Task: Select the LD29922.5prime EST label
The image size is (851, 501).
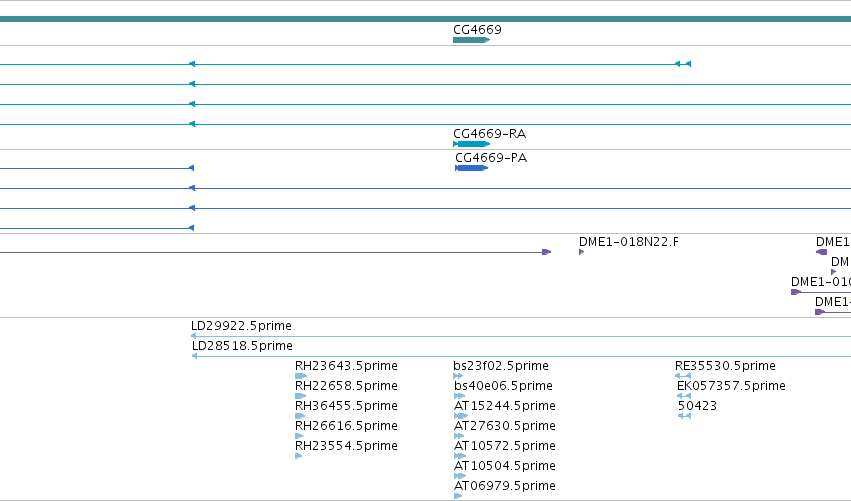Action: (242, 326)
